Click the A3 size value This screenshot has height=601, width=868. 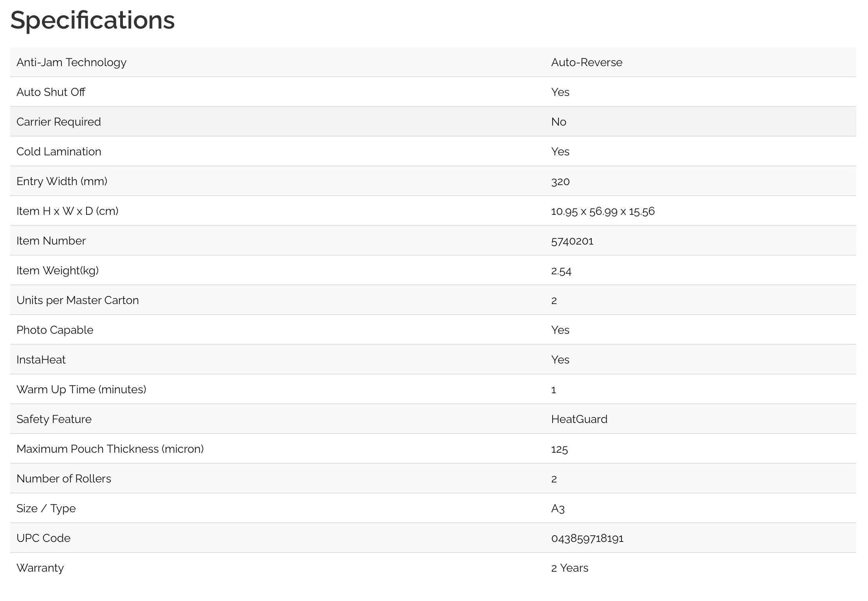tap(558, 509)
